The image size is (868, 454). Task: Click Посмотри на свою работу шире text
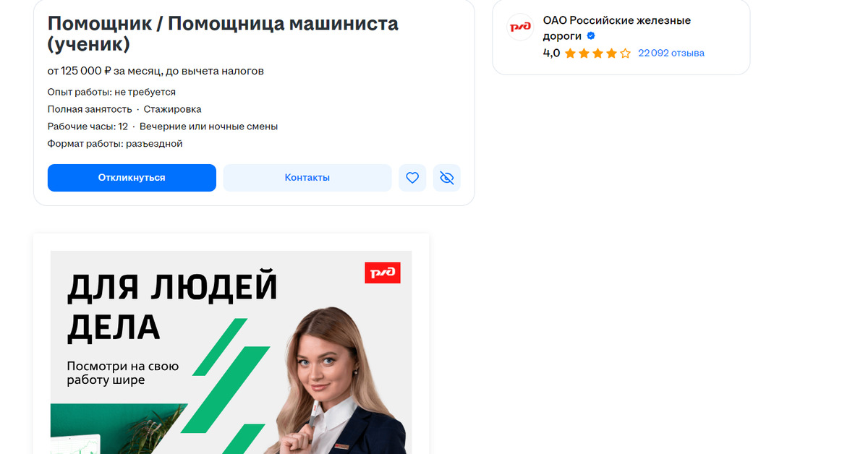click(123, 373)
